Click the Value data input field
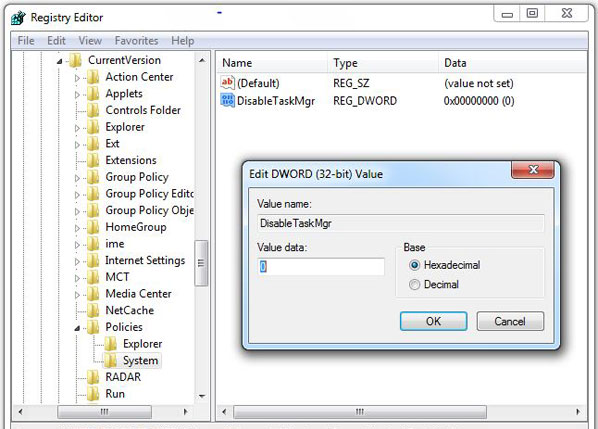598x429 pixels. 321,267
